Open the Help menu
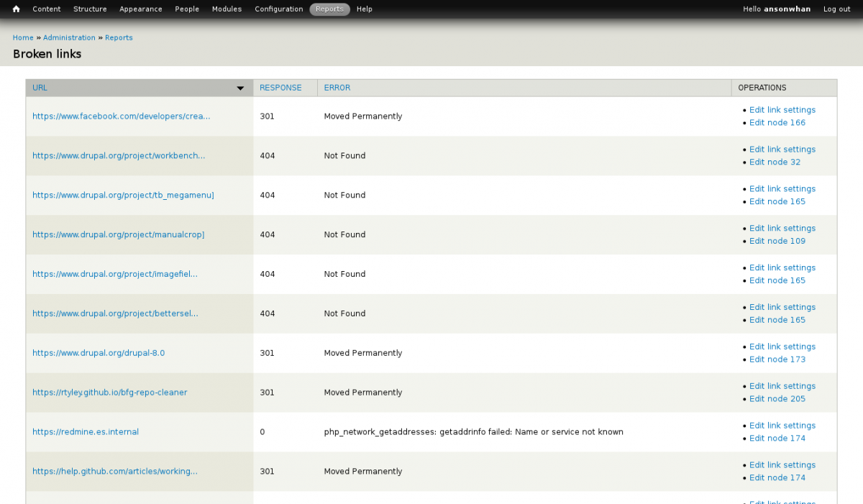863x504 pixels. 365,9
